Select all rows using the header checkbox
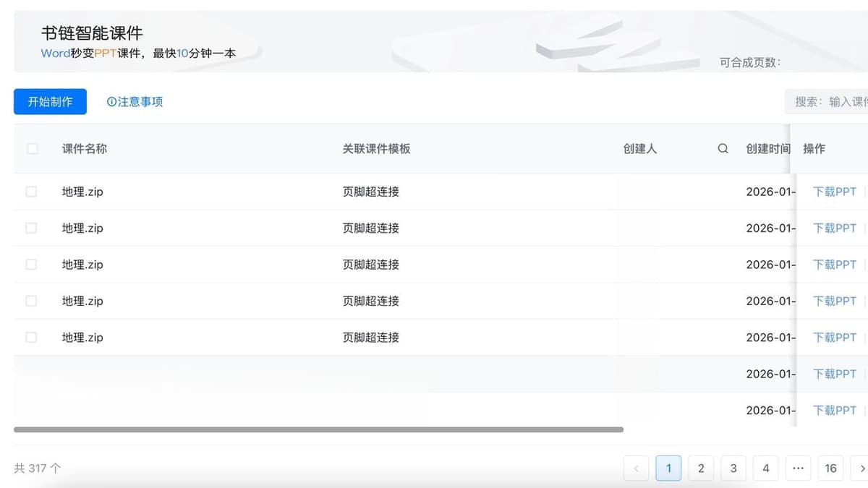This screenshot has width=868, height=488. click(32, 147)
